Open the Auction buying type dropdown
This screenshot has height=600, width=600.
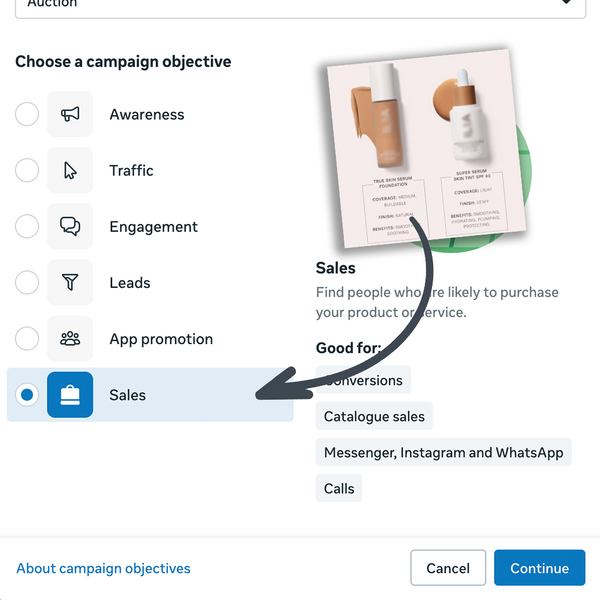click(x=300, y=5)
